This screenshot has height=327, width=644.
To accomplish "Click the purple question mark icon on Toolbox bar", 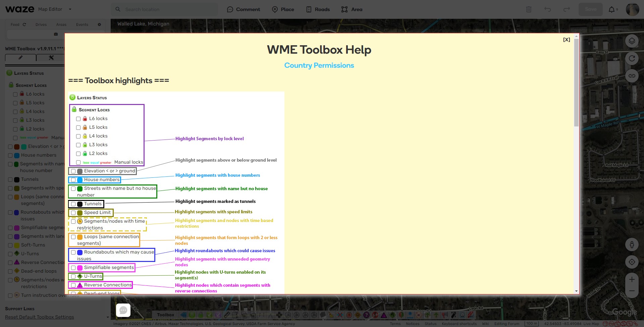I will [366, 315].
